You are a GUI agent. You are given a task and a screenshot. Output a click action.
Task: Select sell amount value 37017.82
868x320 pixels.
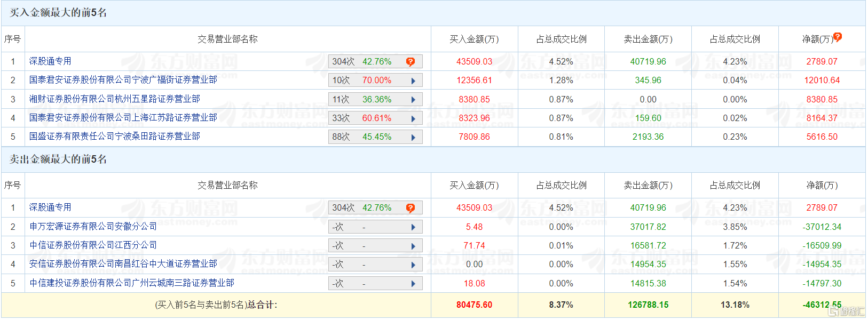(x=648, y=227)
